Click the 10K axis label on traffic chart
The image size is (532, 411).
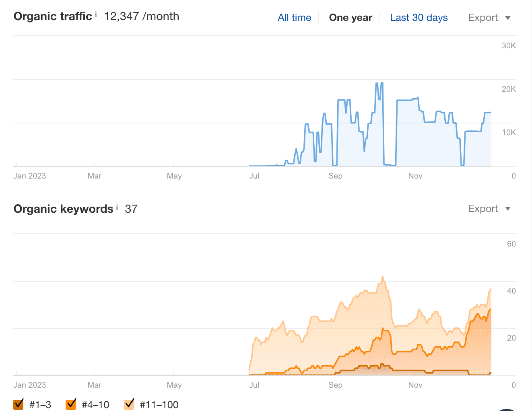click(509, 132)
